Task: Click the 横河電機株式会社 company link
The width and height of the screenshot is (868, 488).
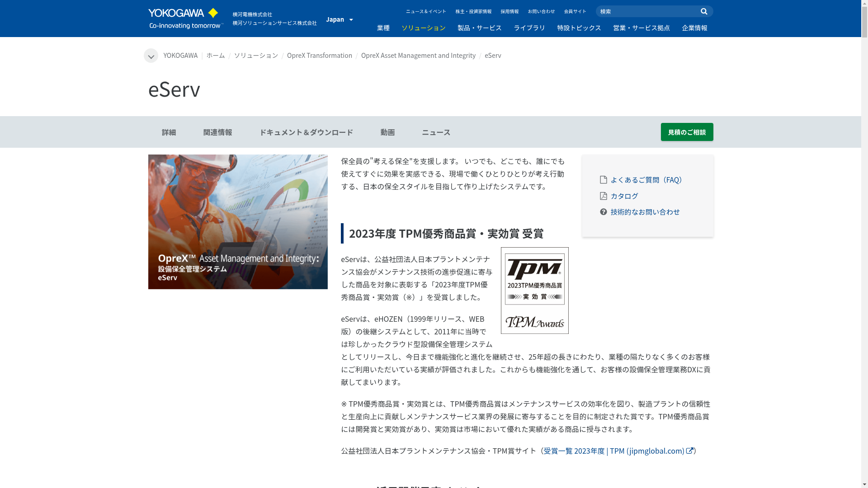Action: pos(252,14)
